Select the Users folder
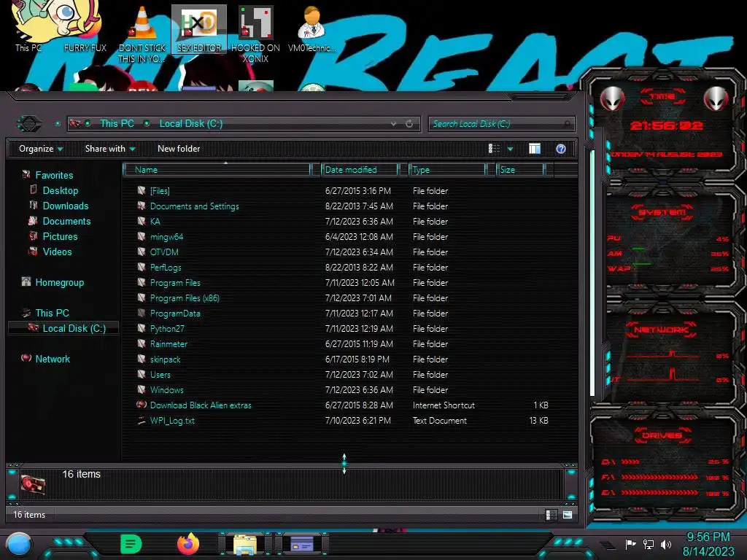747x560 pixels. point(343,374)
